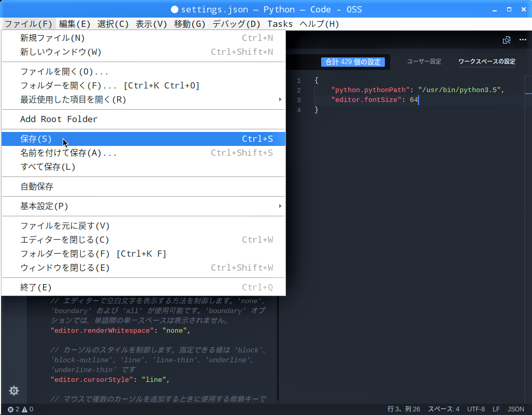This screenshot has height=415, width=532.
Task: Choose 終了(E) to quit
Action: pyautogui.click(x=143, y=287)
